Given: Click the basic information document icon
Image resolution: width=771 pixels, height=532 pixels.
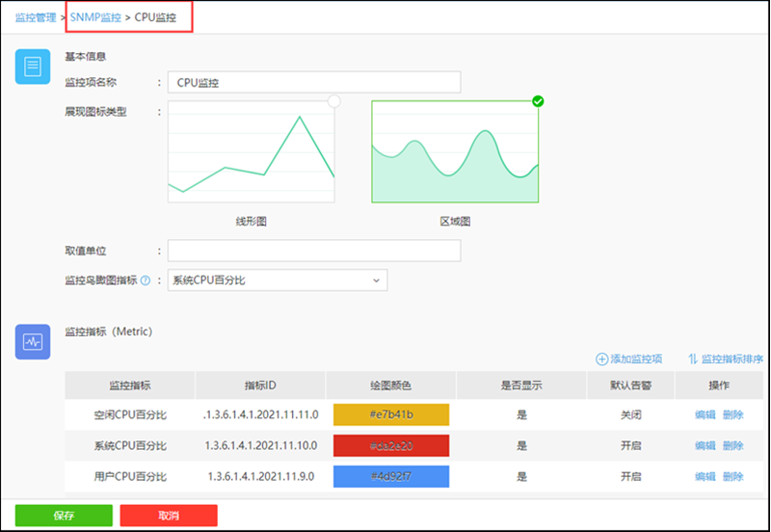Looking at the screenshot, I should click(x=33, y=66).
